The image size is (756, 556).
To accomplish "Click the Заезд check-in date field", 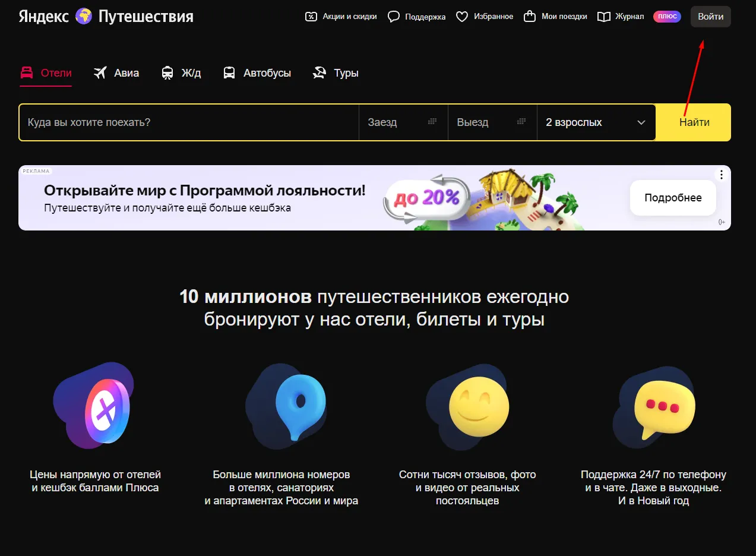I will (x=403, y=122).
